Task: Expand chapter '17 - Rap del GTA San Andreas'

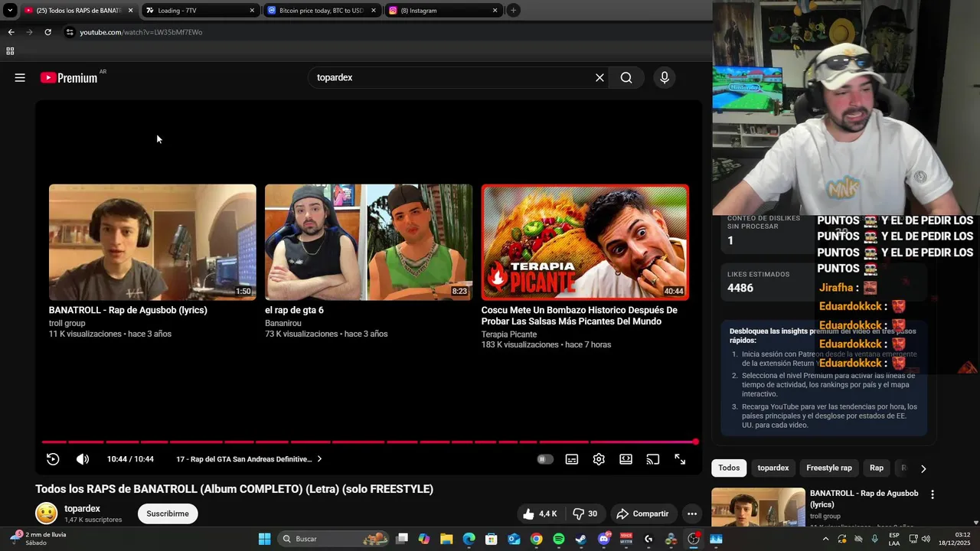Action: click(x=249, y=459)
